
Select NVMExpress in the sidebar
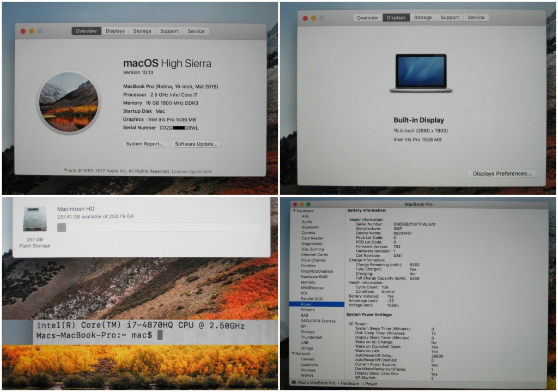(312, 288)
